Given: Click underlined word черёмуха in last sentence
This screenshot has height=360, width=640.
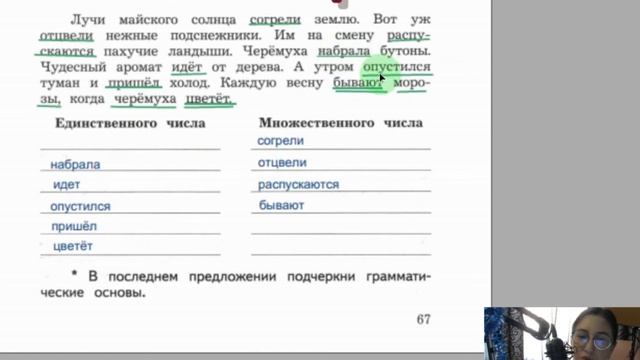Looking at the screenshot, I should [145, 99].
